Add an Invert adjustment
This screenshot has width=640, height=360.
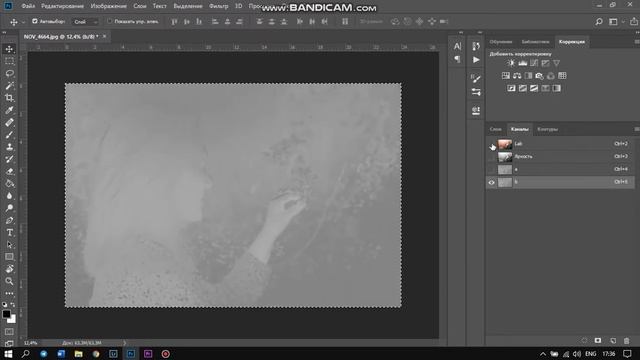coord(511,88)
